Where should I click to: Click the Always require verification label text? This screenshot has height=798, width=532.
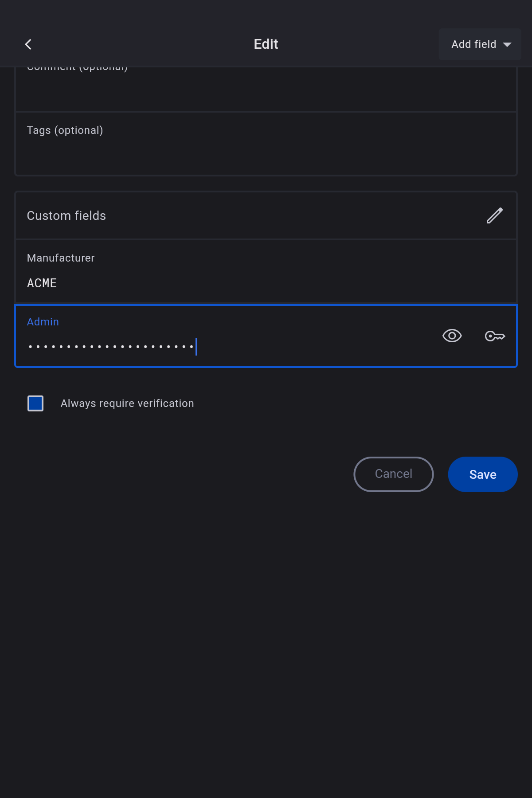click(127, 403)
